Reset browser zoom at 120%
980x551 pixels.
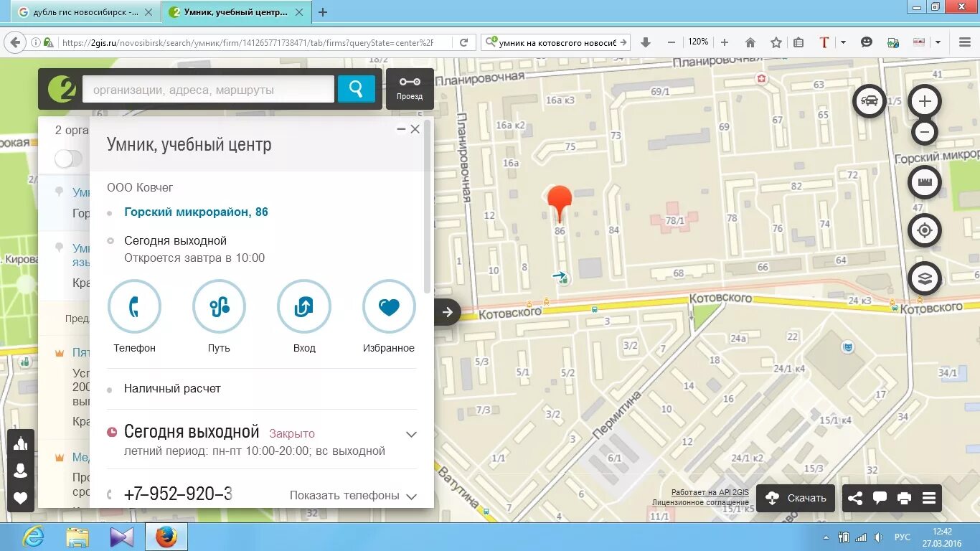pos(698,42)
